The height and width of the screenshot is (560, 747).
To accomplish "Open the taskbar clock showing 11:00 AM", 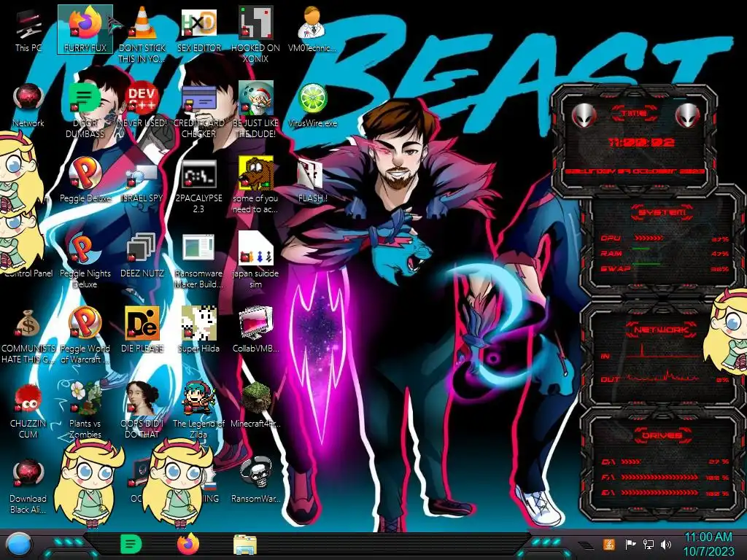I will [x=708, y=544].
